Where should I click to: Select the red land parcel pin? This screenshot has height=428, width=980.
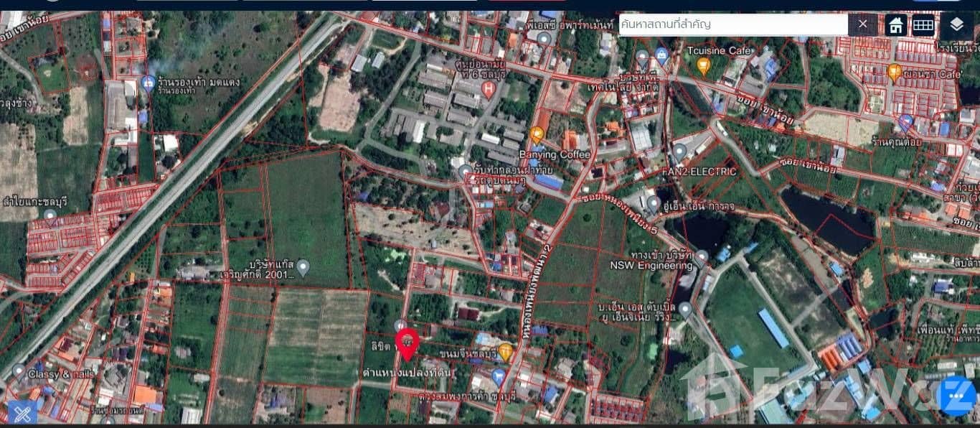coord(407,344)
